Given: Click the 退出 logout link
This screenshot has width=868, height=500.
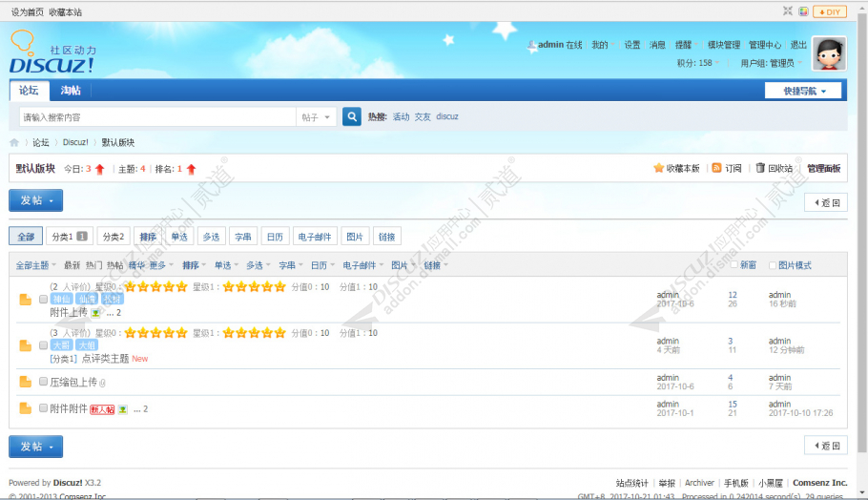Looking at the screenshot, I should (x=798, y=45).
